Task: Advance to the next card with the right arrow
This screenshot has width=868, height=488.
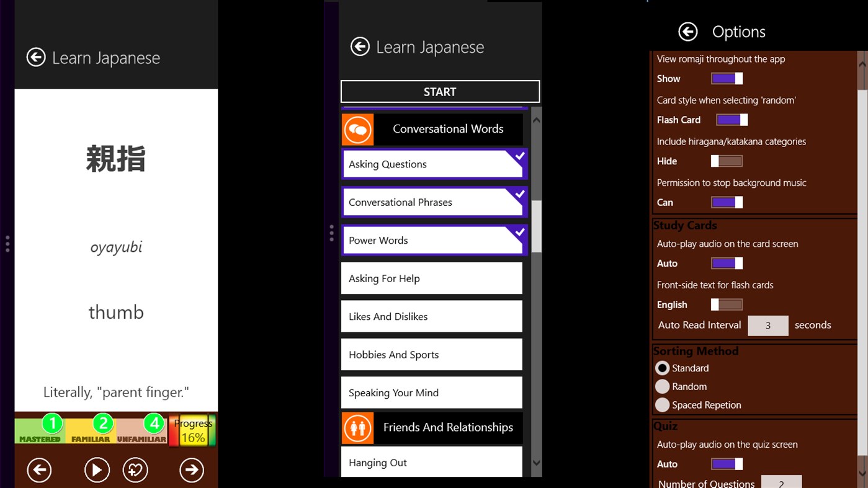Action: (x=191, y=470)
